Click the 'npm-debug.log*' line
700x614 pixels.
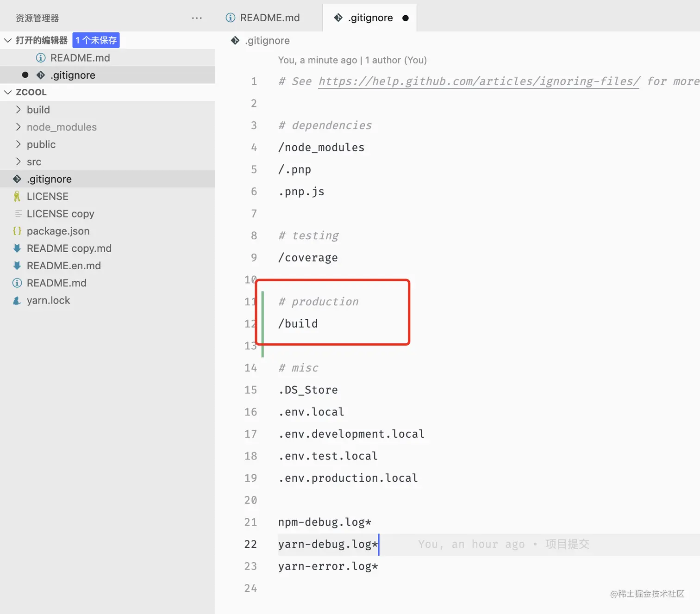325,522
